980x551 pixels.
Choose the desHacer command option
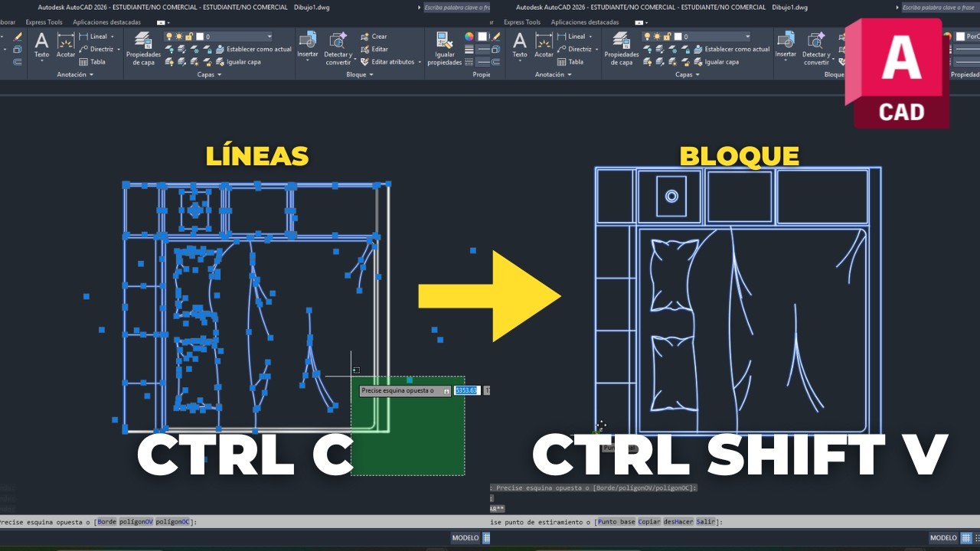coord(679,522)
